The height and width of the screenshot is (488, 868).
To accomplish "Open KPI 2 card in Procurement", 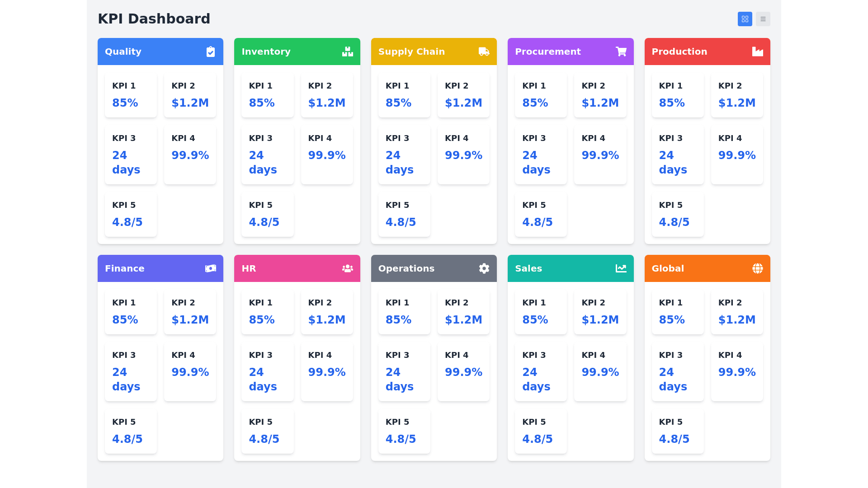I will click(600, 95).
